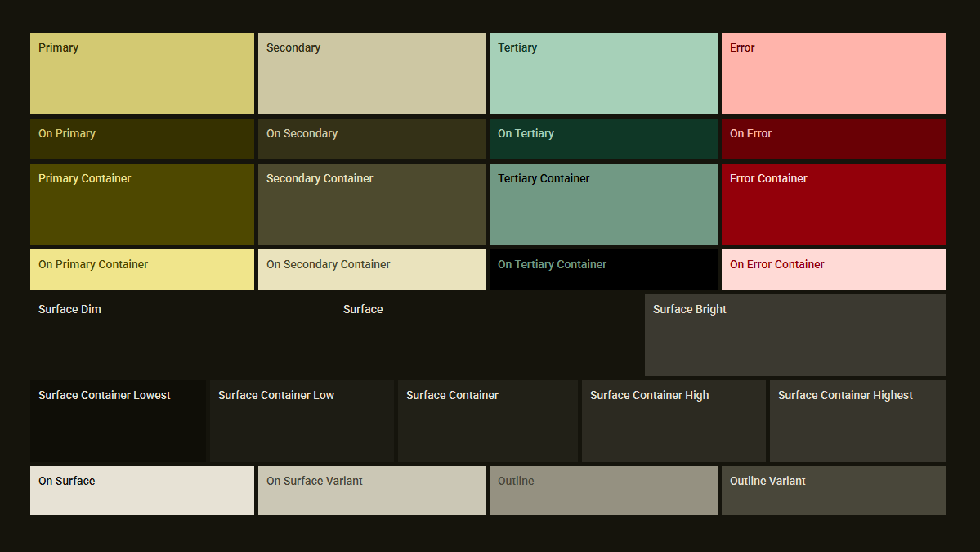Click the Surface Container Highest swatch
Viewport: 980px width, 552px height.
(x=857, y=420)
